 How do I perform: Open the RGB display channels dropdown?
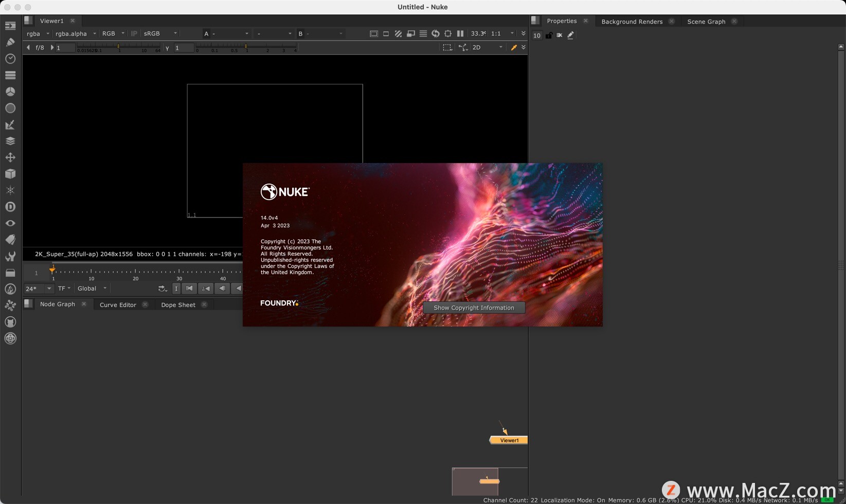pyautogui.click(x=113, y=33)
